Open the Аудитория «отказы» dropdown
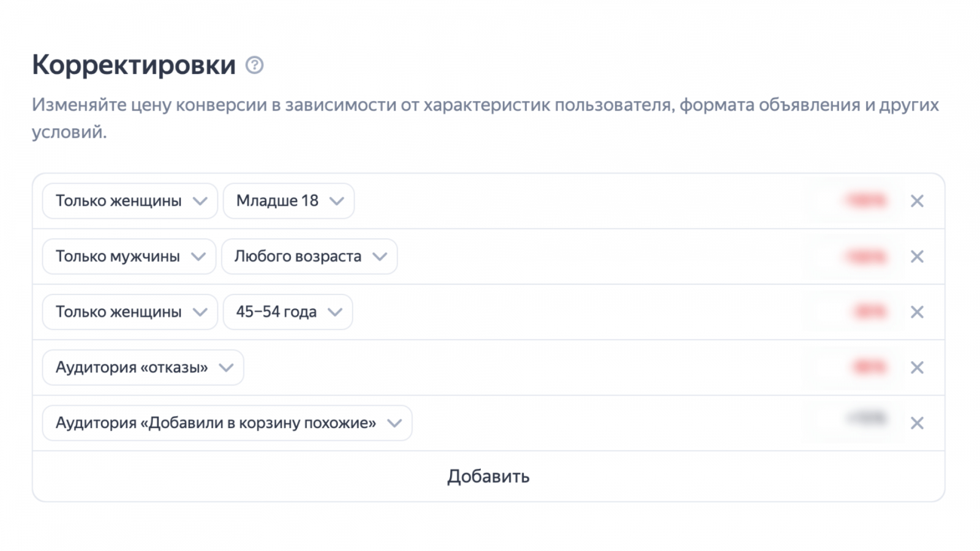The image size is (980, 551). pos(143,367)
